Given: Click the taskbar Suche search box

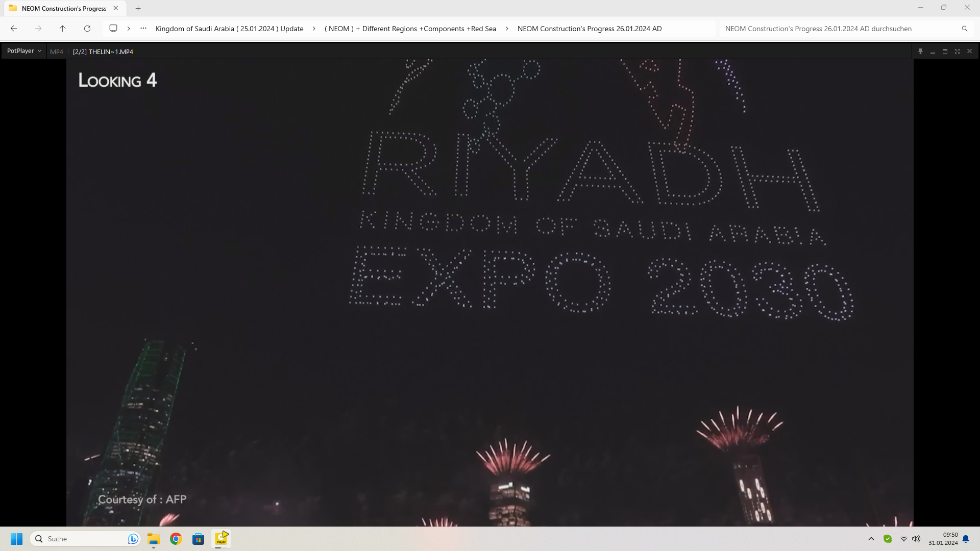Looking at the screenshot, I should tap(85, 539).
